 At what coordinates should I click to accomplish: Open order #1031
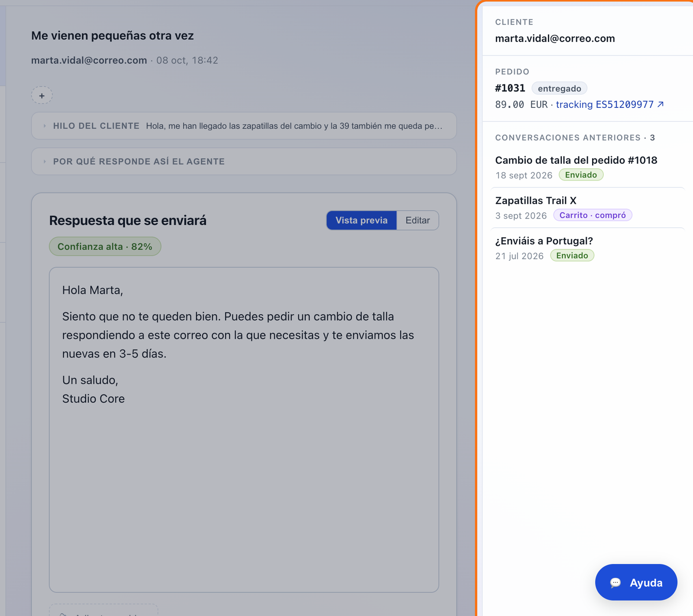click(510, 88)
